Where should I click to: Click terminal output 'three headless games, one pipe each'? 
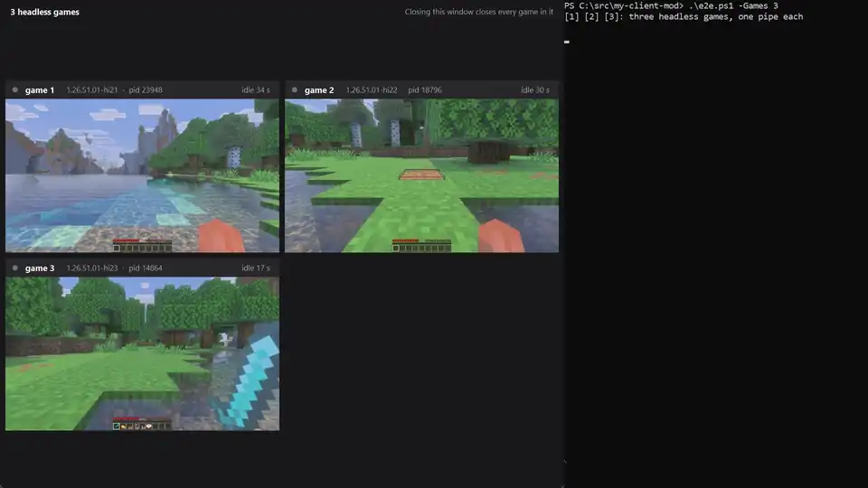(716, 16)
